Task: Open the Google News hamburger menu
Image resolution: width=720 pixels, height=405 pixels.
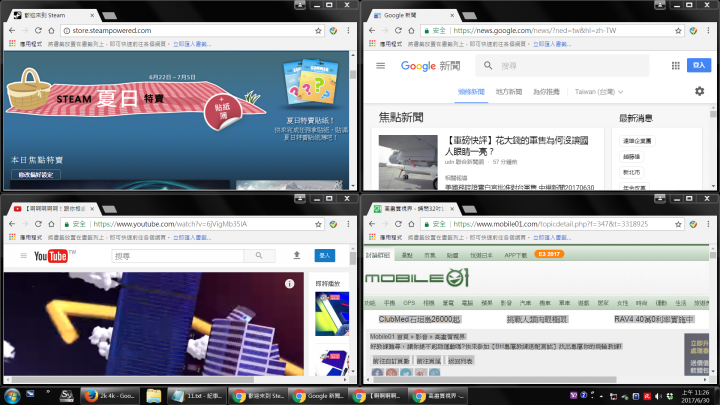Action: pyautogui.click(x=381, y=66)
